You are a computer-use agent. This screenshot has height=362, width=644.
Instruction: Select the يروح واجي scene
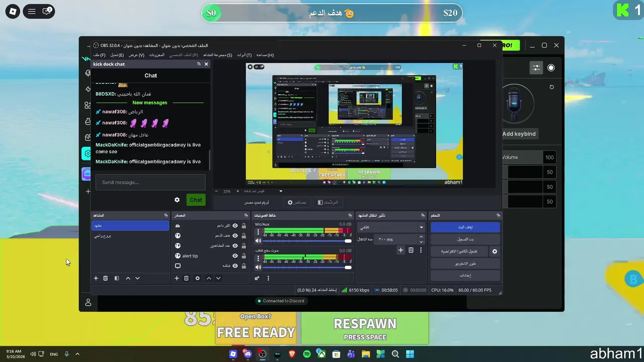coord(130,236)
